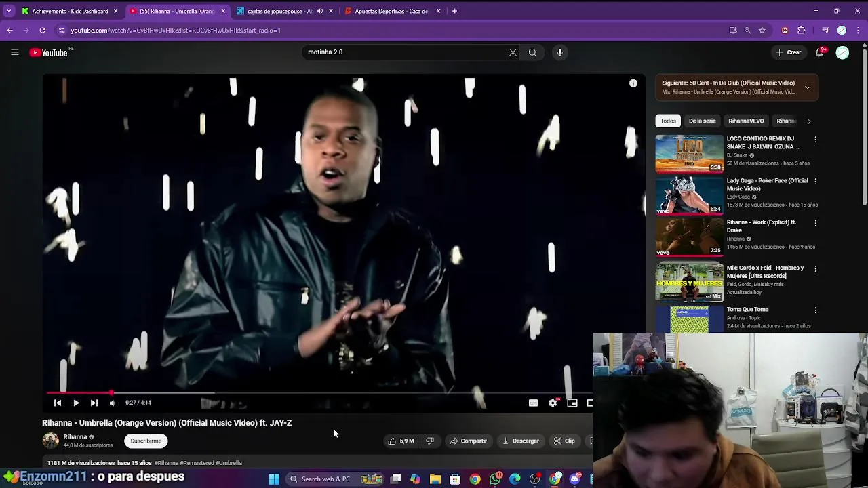Download the video with Descargar button
This screenshot has height=488, width=868.
click(x=520, y=441)
